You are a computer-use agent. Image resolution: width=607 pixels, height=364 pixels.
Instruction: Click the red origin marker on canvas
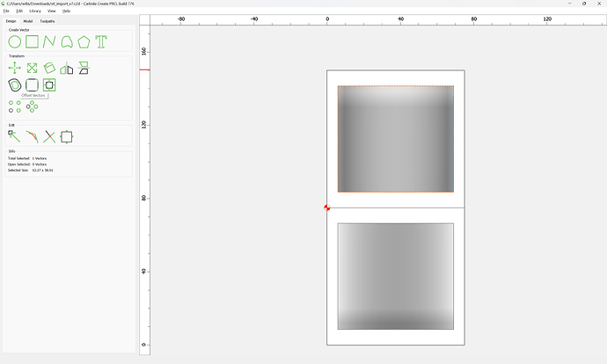[327, 208]
